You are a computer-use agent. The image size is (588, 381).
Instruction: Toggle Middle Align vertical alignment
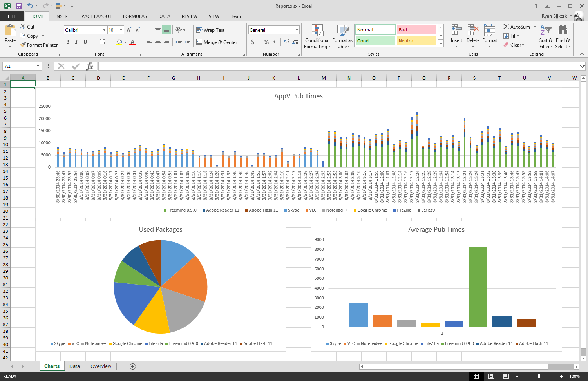coord(158,30)
